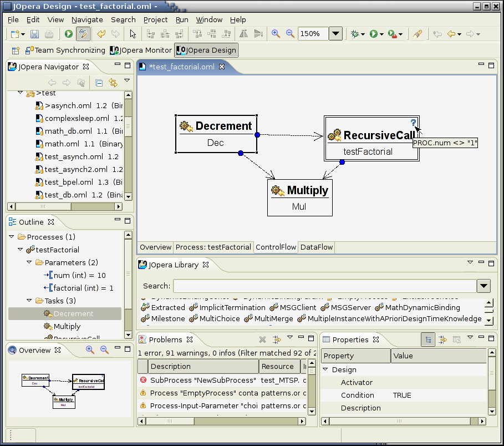The image size is (504, 446).
Task: Click the Redo arrow icon
Action: [x=115, y=34]
